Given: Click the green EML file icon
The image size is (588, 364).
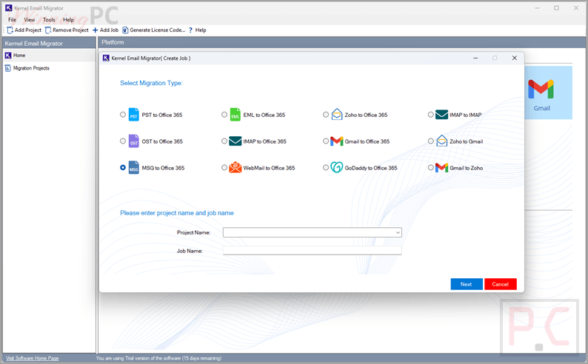Looking at the screenshot, I should (x=235, y=115).
